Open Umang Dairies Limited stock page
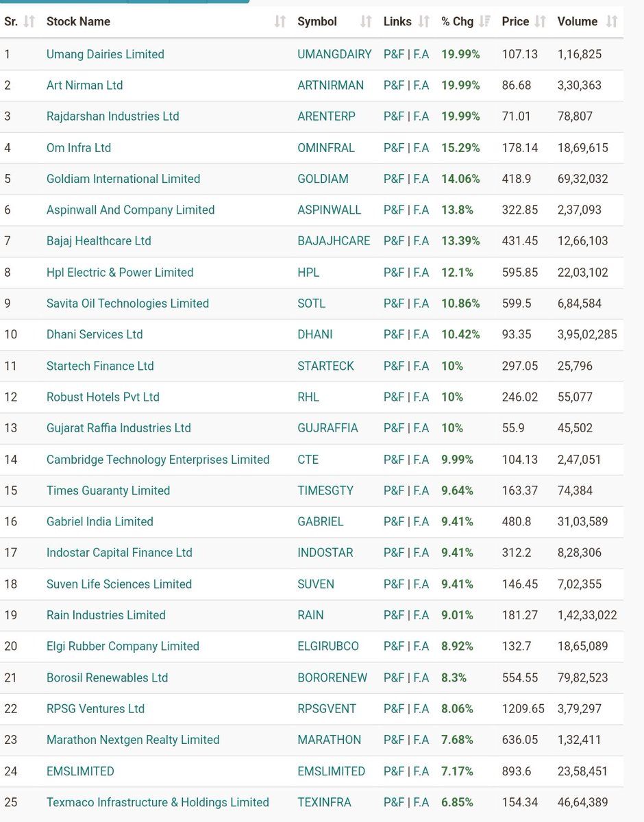The width and height of the screenshot is (644, 822). [x=106, y=54]
